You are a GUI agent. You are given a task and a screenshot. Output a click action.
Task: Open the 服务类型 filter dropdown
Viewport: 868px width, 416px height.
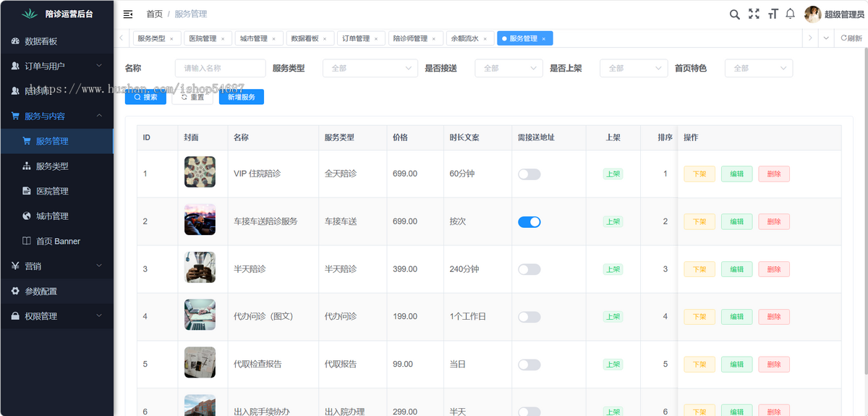pos(370,68)
